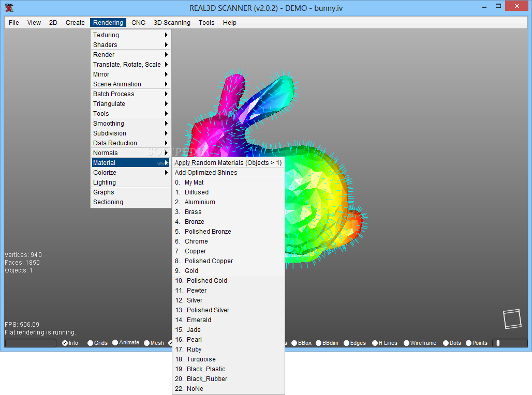
Task: Apply the Aluminium material
Action: [x=228, y=202]
